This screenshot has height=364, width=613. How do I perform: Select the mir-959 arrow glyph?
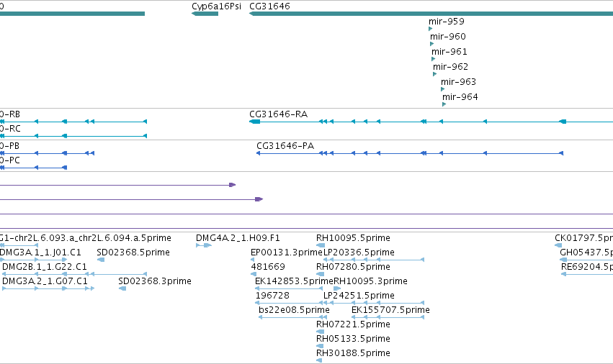coord(431,29)
